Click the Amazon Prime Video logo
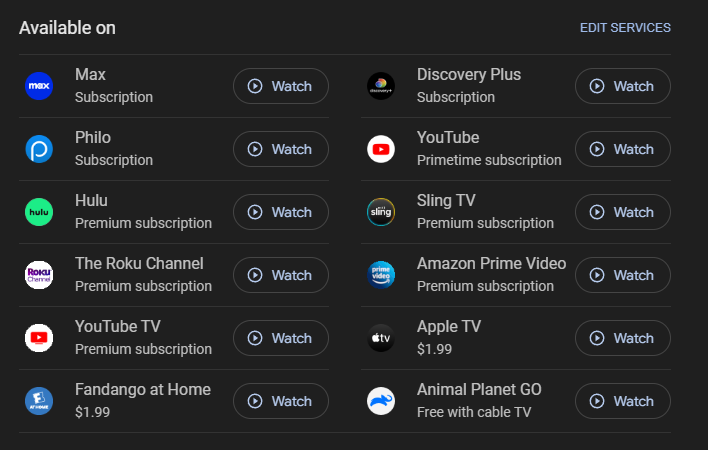The image size is (708, 450). (x=381, y=275)
